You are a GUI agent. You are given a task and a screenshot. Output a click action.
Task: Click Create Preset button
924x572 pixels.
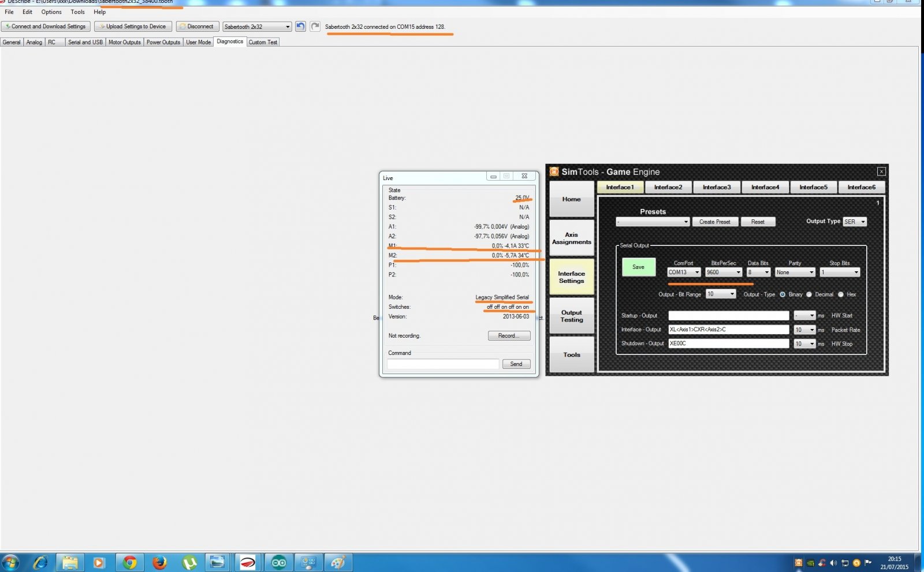pos(715,222)
